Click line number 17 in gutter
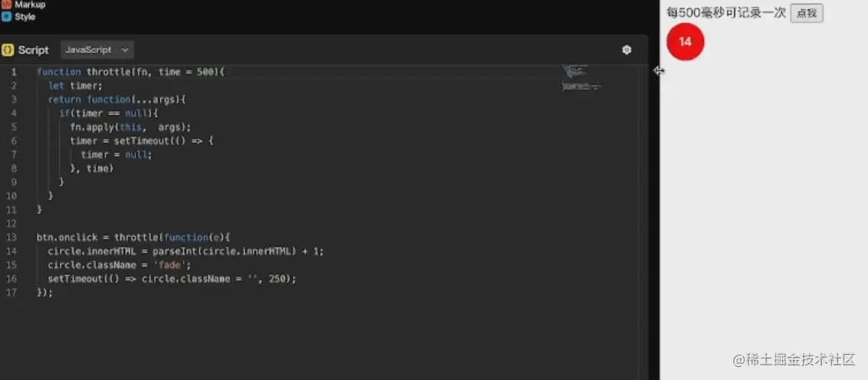Image resolution: width=868 pixels, height=380 pixels. point(11,293)
